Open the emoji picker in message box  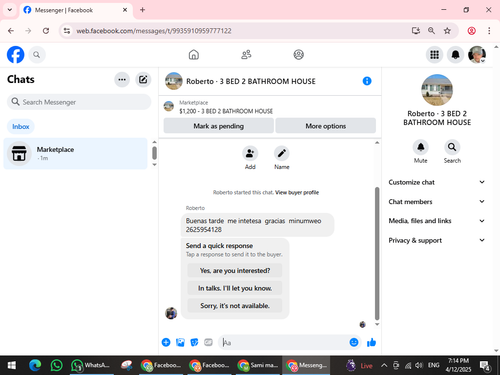point(354,342)
